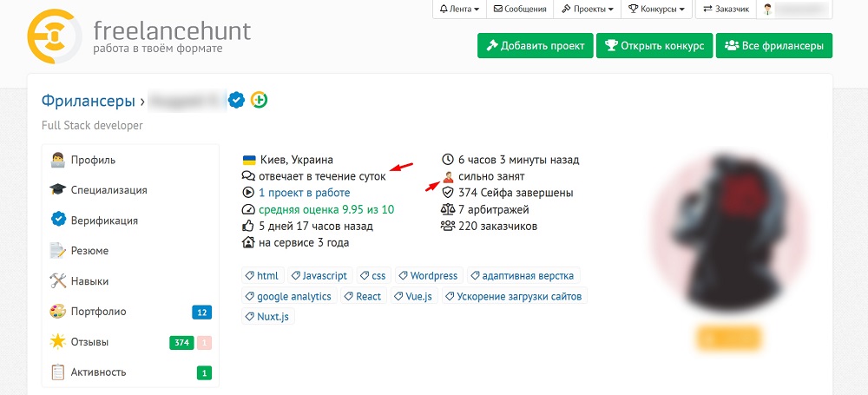Click the на сервисе 3 года text
Viewport: 868px width, 395px height.
304,243
